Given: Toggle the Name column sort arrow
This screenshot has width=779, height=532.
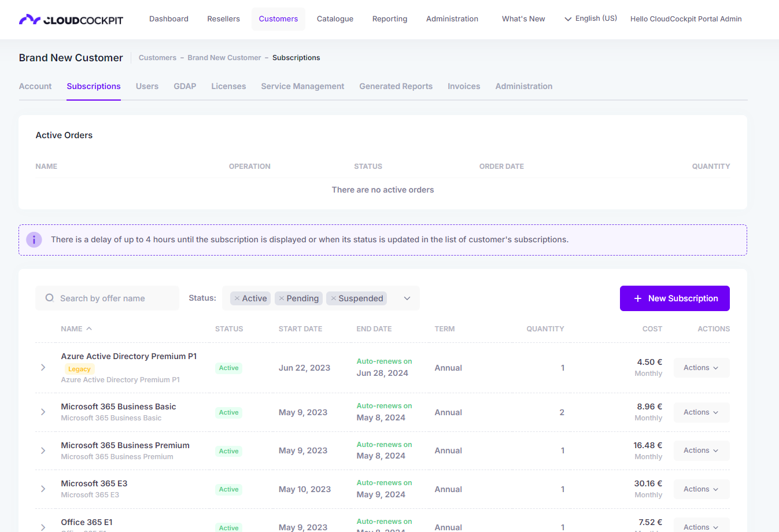Looking at the screenshot, I should tap(89, 328).
